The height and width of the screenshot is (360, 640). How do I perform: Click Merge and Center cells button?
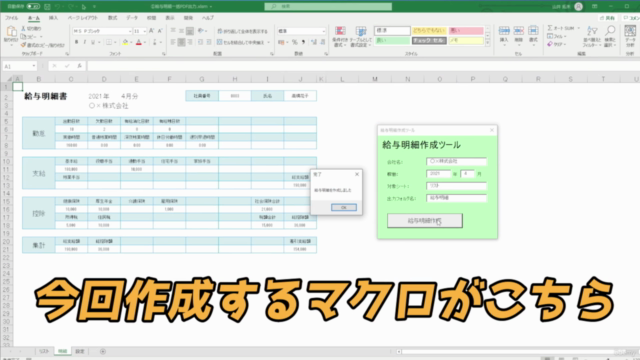pyautogui.click(x=241, y=42)
